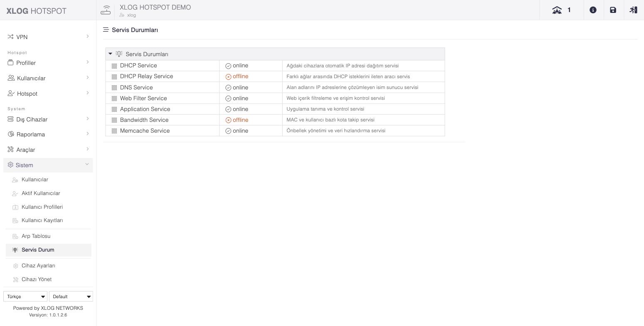This screenshot has width=644, height=326.
Task: Click the Araçlar tools icon in sidebar
Action: coord(11,150)
